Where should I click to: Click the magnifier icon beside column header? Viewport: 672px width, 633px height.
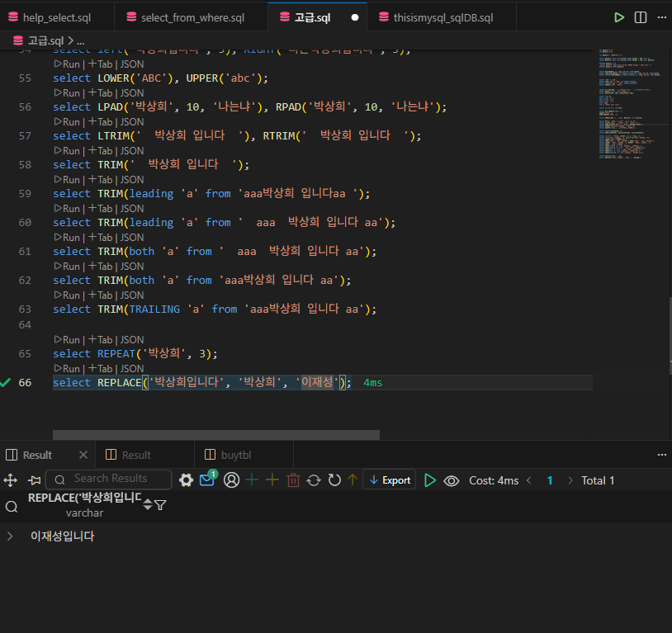click(x=12, y=507)
